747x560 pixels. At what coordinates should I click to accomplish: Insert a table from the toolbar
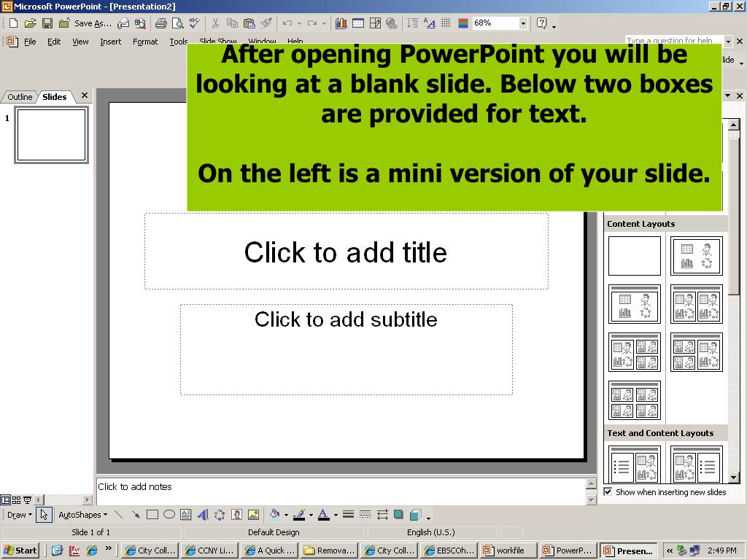click(x=358, y=23)
